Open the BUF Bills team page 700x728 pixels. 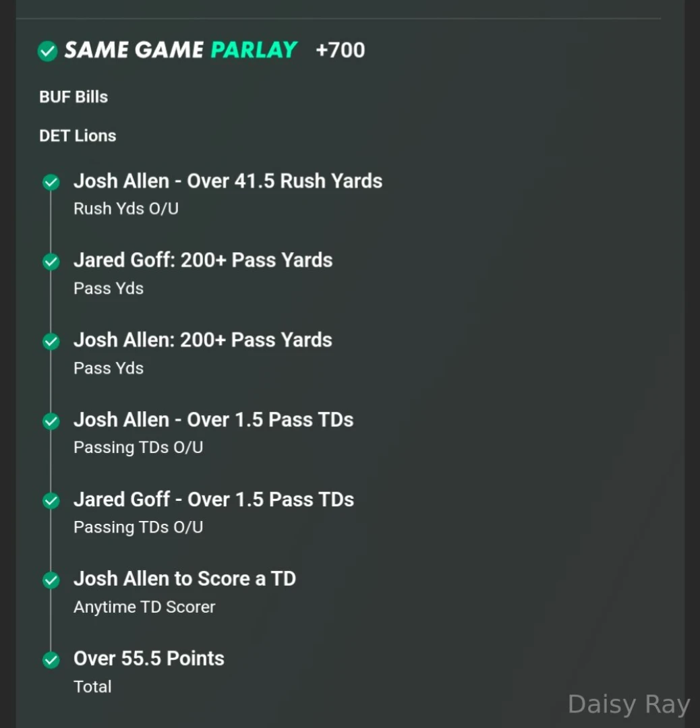(73, 96)
